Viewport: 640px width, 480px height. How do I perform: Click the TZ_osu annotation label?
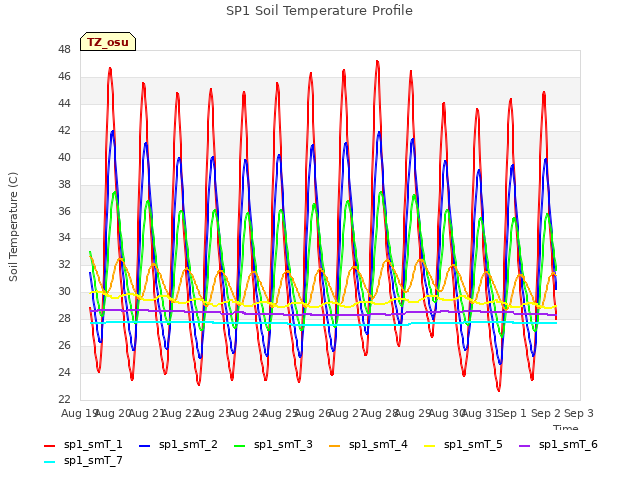pos(108,42)
